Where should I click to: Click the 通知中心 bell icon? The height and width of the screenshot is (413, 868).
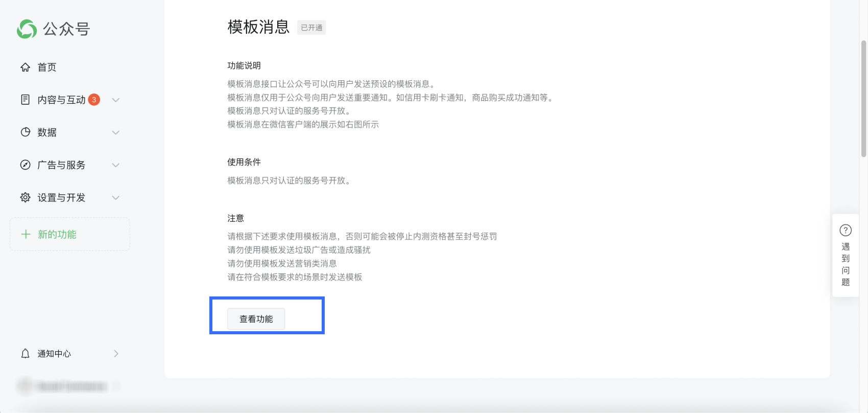[x=25, y=353]
